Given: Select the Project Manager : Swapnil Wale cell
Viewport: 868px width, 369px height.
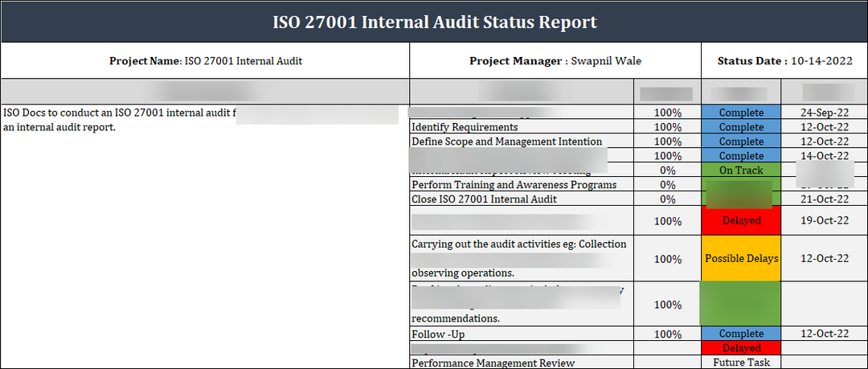Looking at the screenshot, I should point(555,61).
